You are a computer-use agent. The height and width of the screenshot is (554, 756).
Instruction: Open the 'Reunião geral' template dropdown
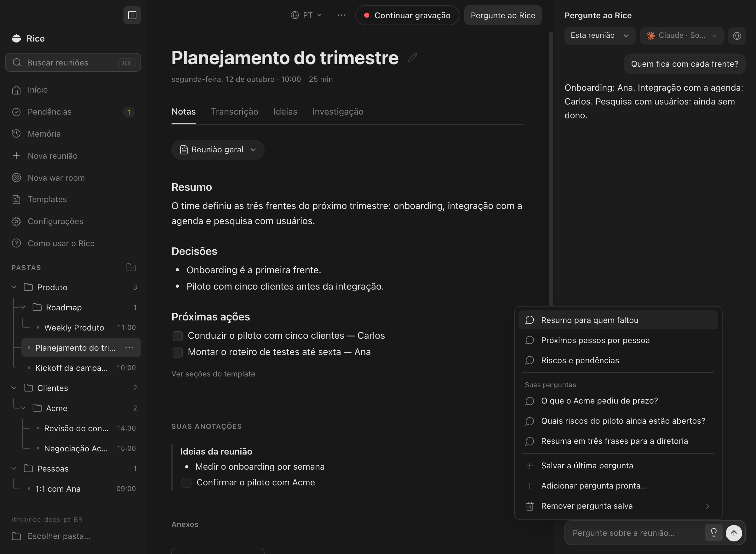[218, 150]
